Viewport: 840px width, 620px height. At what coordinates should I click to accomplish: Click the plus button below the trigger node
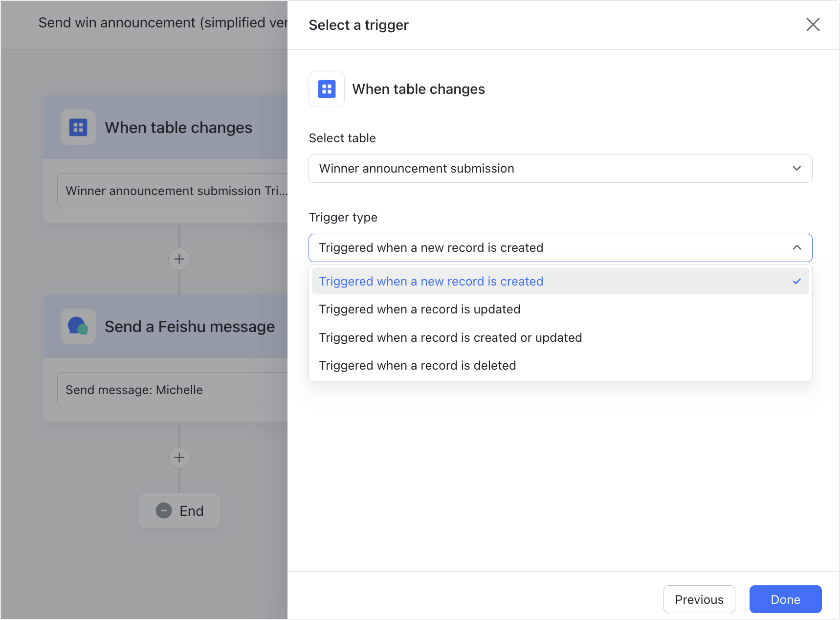[179, 259]
